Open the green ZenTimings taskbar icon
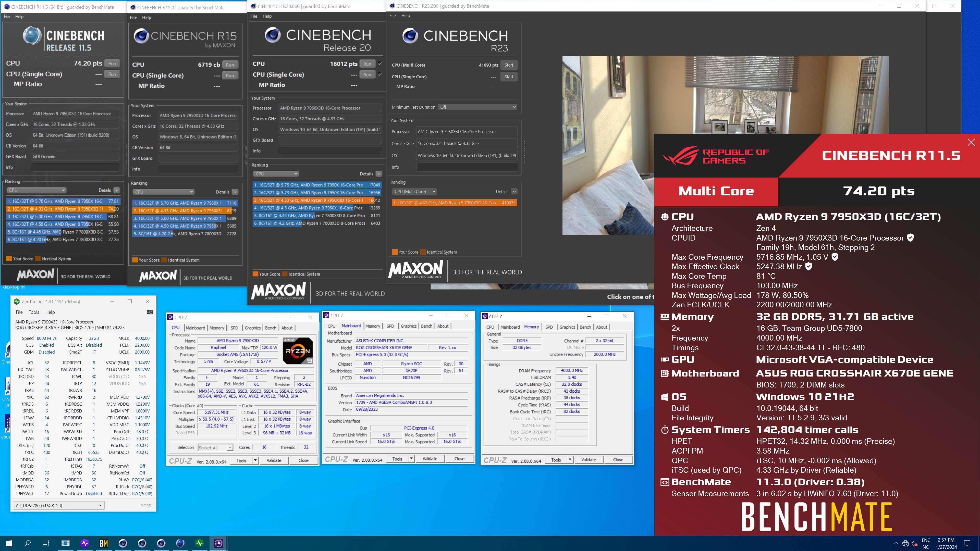Screen dimensions: 980x551 pyautogui.click(x=199, y=543)
